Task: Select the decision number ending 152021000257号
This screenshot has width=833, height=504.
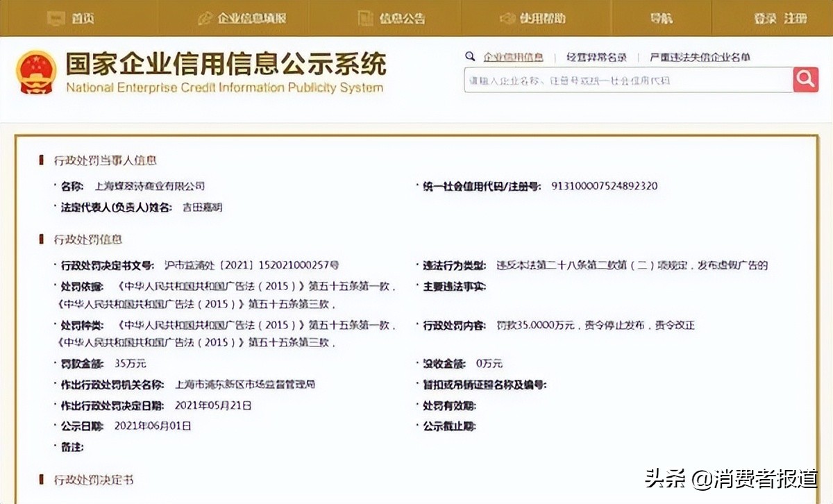Action: [252, 265]
